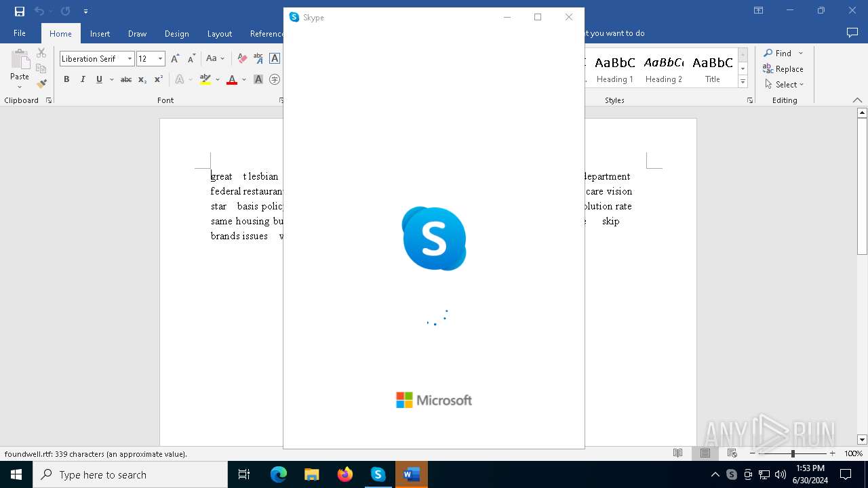Apply the Title style
Screen dimensions: 868x488
point(713,68)
